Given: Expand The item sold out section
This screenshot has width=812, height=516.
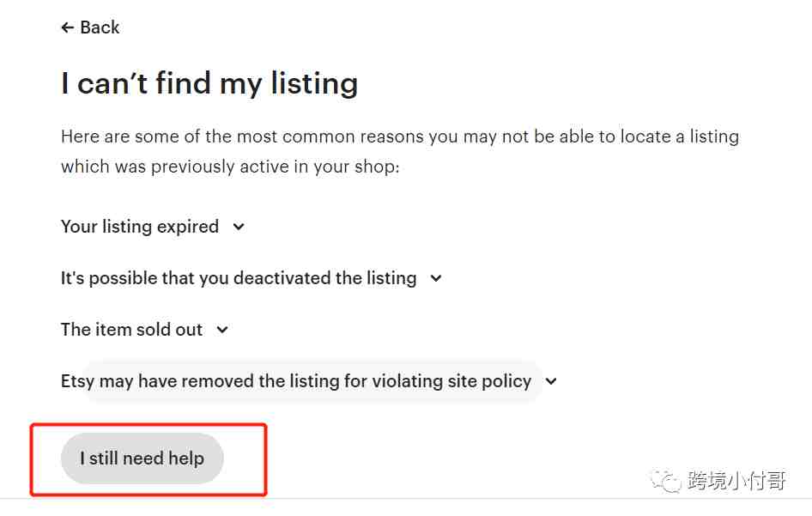Looking at the screenshot, I should 131,330.
